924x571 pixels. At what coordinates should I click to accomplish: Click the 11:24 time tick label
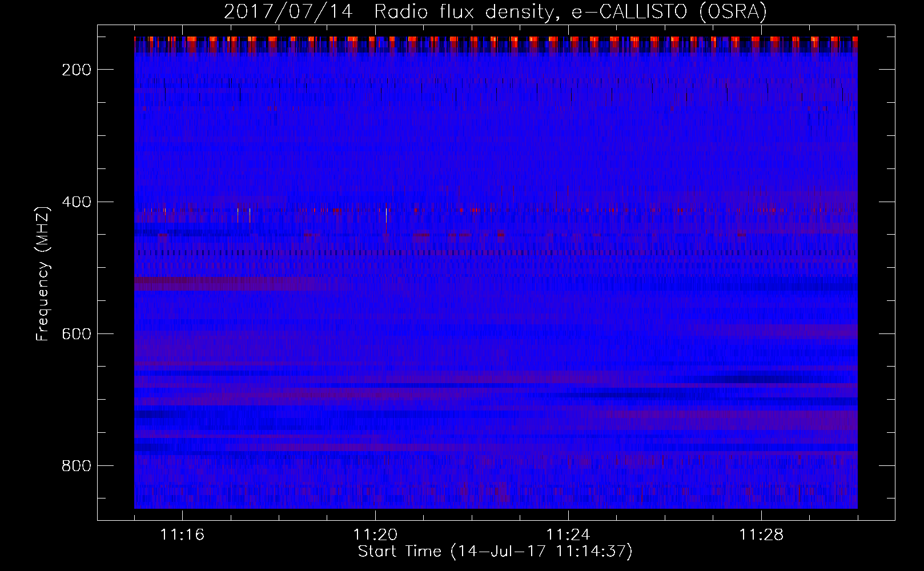569,535
